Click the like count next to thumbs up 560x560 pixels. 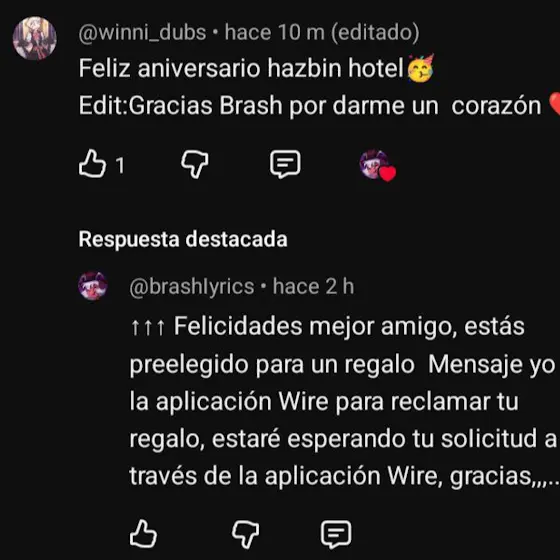tap(120, 165)
